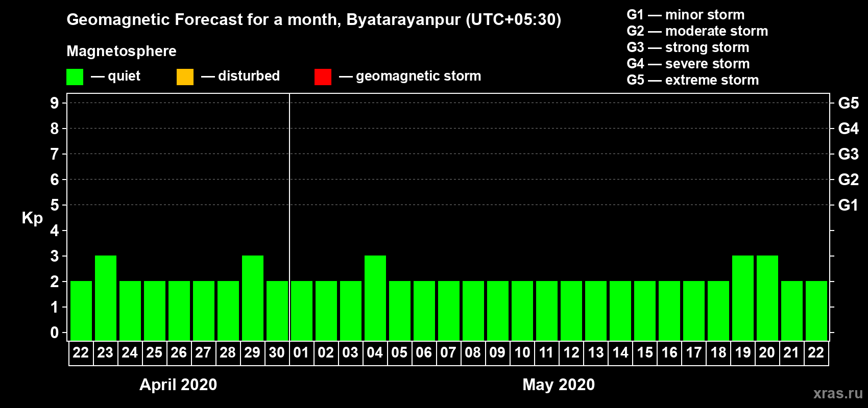Viewport: 868px width, 408px height.
Task: Click the G2 moderate storm legend entry
Action: pos(697,31)
